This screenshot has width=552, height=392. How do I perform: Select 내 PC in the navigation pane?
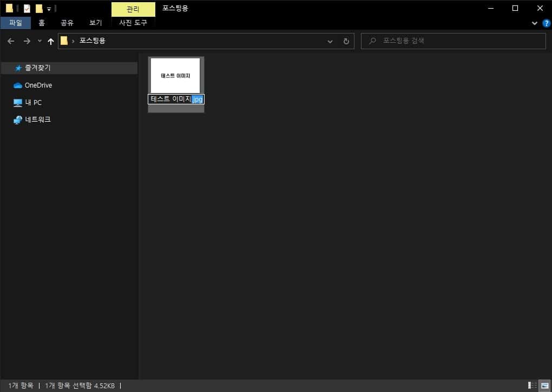coord(33,102)
